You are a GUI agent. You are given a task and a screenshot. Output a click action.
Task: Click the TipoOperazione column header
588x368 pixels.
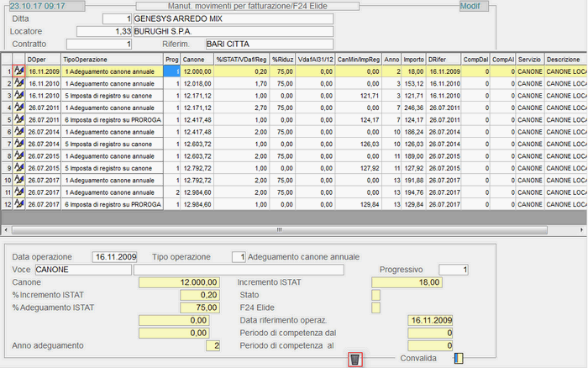(x=112, y=60)
